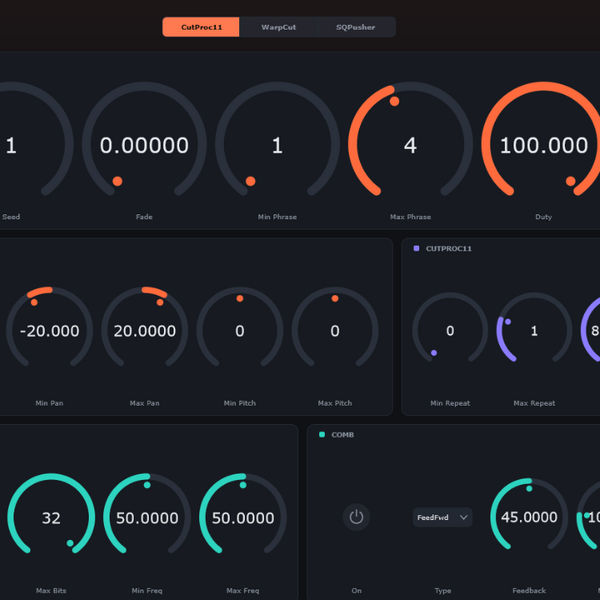Screen dimensions: 600x600
Task: Click the Min Freq label
Action: pyautogui.click(x=147, y=590)
